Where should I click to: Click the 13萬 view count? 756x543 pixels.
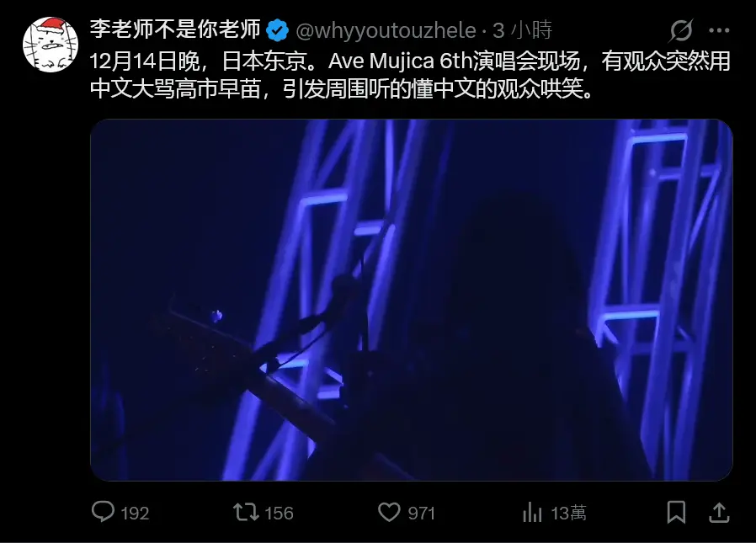pyautogui.click(x=568, y=513)
